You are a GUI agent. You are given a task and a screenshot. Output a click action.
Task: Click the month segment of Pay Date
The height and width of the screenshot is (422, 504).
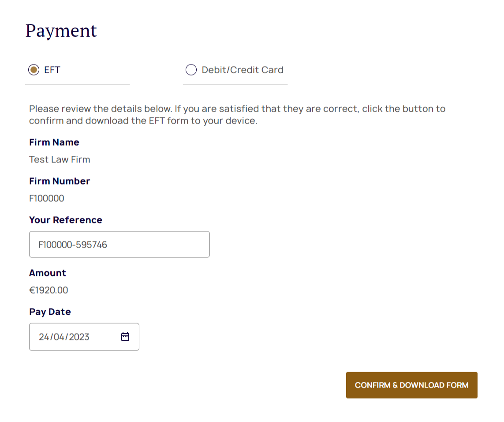(x=58, y=337)
